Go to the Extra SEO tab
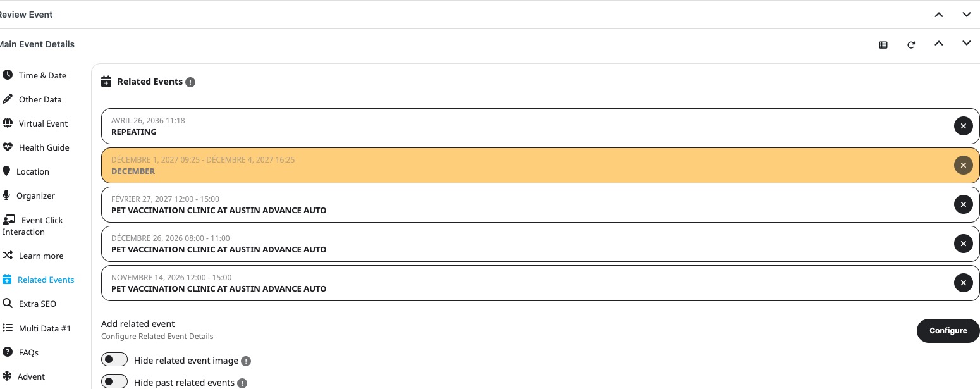Image resolution: width=980 pixels, height=389 pixels. pyautogui.click(x=37, y=304)
